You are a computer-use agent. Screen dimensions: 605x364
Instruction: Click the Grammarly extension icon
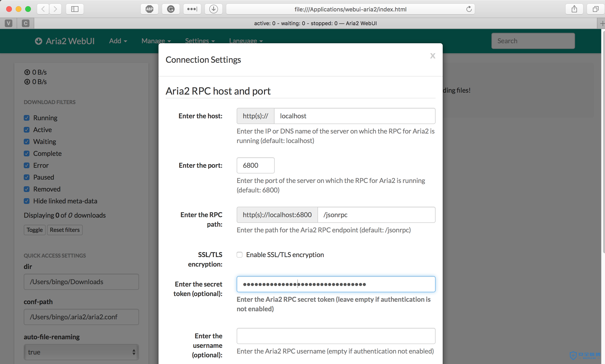(x=171, y=9)
